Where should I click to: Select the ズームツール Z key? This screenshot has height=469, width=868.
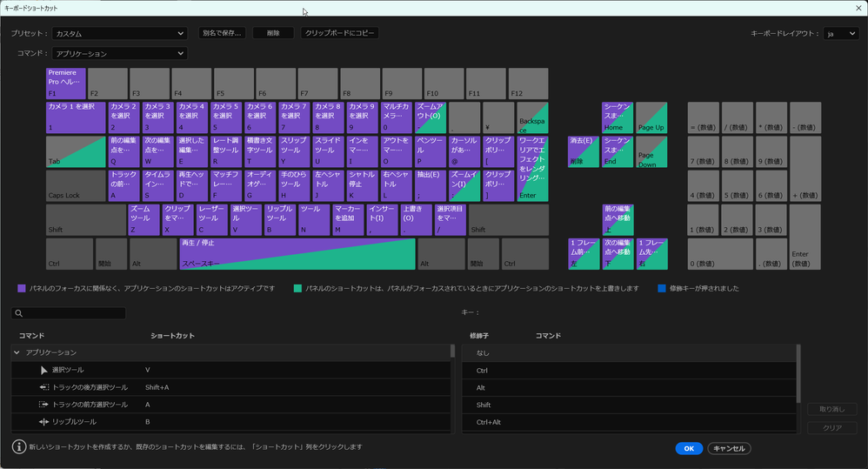point(144,220)
